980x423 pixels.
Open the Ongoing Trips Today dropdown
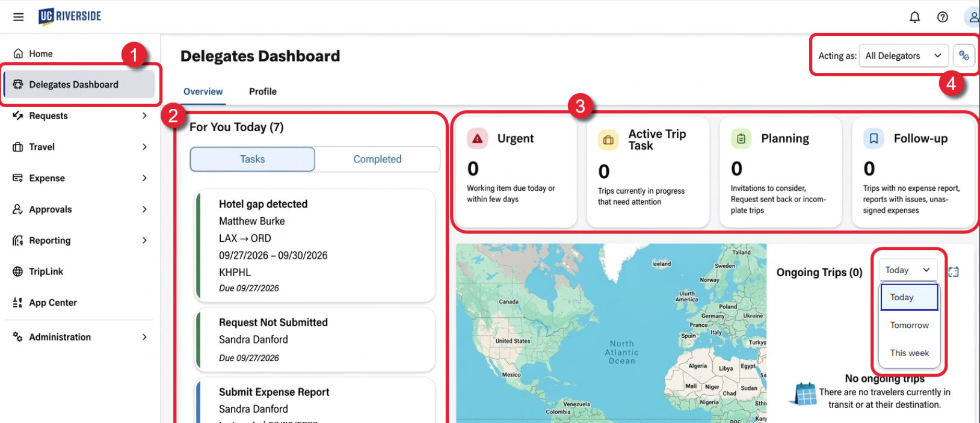point(907,270)
